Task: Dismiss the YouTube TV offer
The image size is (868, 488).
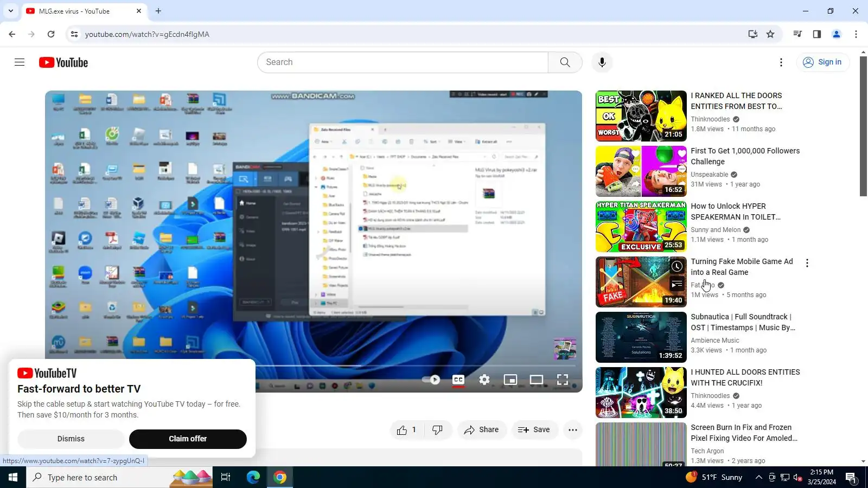Action: tap(71, 439)
